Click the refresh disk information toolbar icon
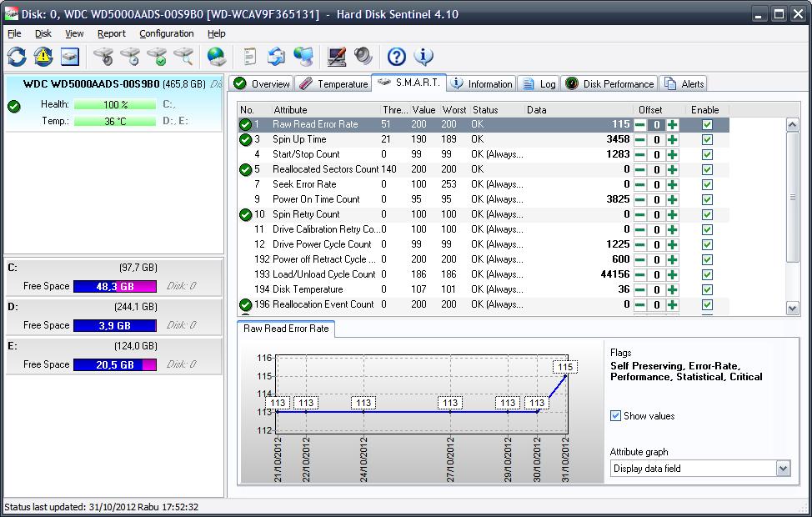 click(x=17, y=56)
